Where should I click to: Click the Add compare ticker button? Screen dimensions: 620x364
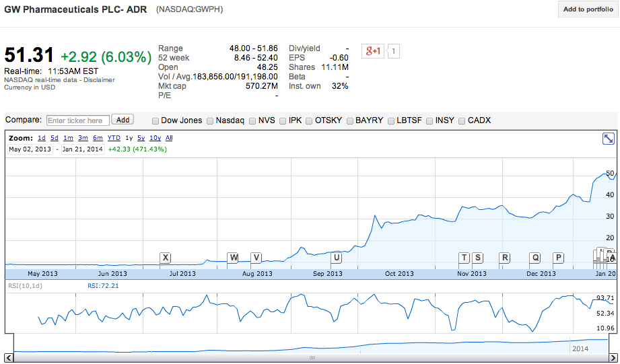pyautogui.click(x=123, y=120)
